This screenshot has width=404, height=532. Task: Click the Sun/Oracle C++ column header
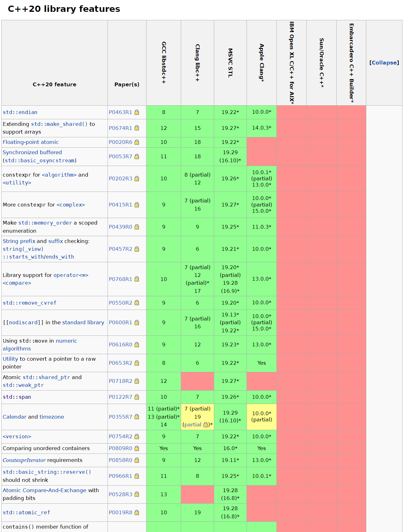pos(321,63)
